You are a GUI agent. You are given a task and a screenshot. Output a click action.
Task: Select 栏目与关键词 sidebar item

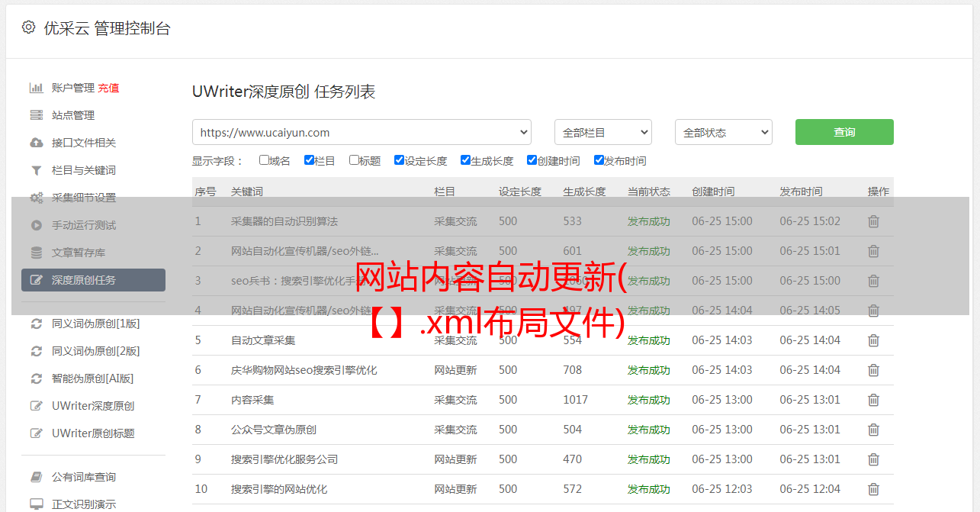click(x=84, y=170)
